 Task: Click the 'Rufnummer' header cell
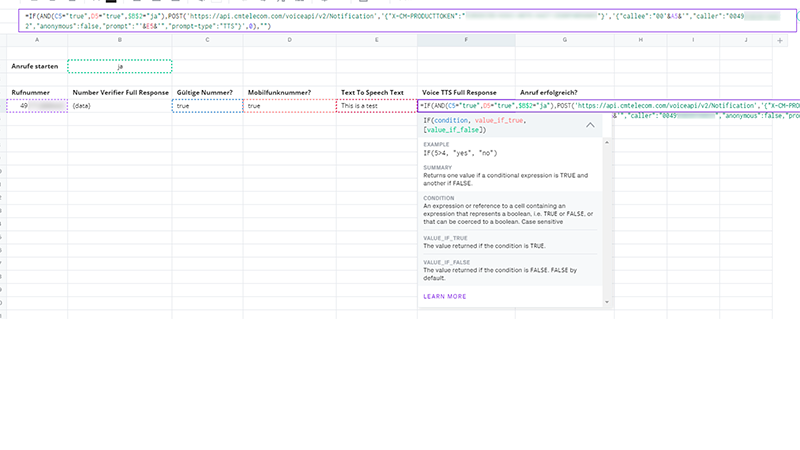pyautogui.click(x=37, y=92)
